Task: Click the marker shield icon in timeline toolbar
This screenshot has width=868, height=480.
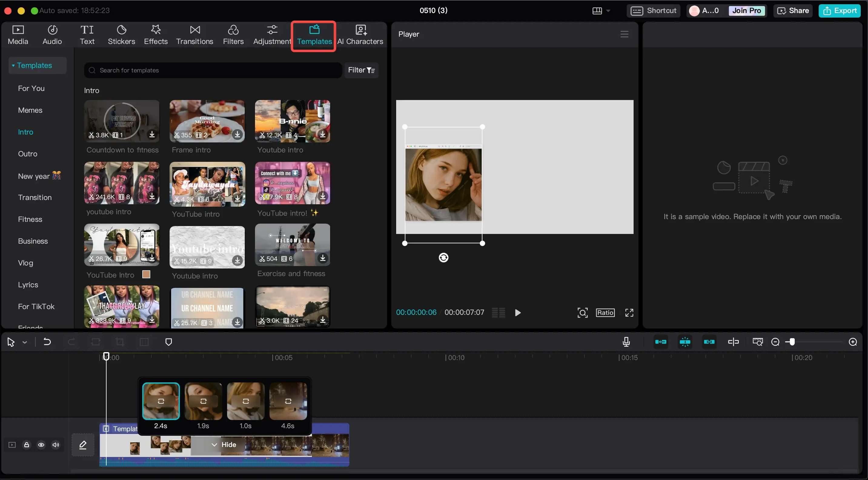Action: tap(169, 342)
